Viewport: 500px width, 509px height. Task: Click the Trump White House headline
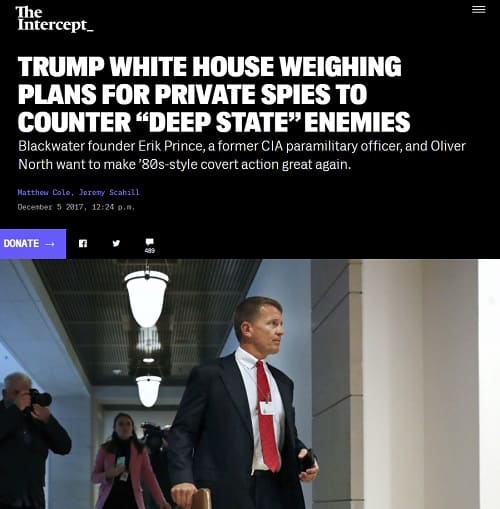[214, 94]
